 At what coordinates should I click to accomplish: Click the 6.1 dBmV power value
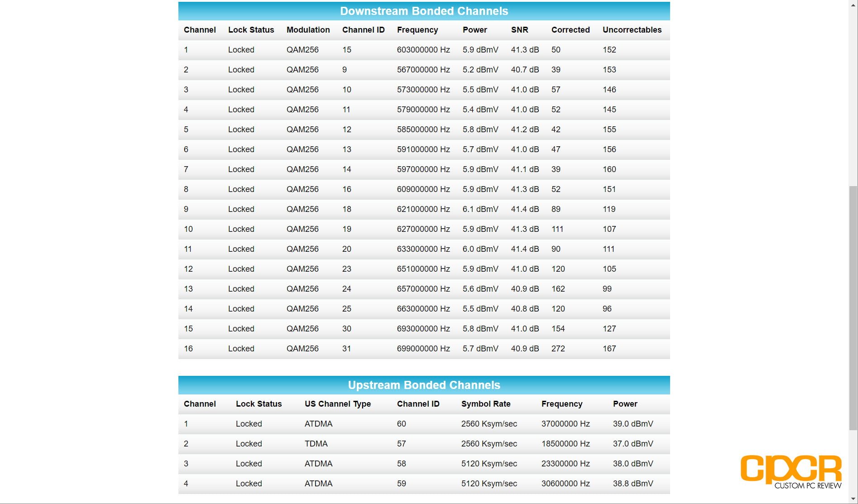pos(480,209)
